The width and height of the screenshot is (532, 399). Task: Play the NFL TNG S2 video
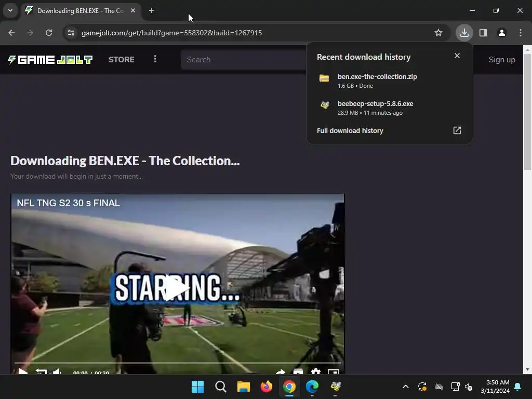(x=178, y=288)
